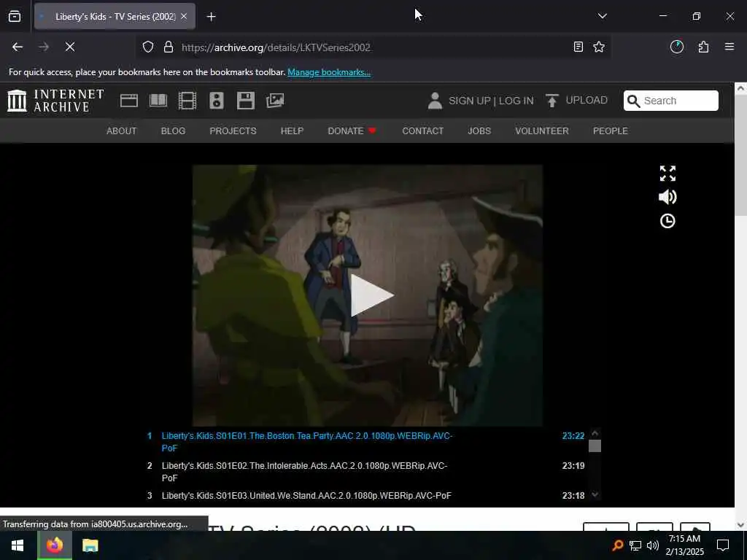This screenshot has width=747, height=560.
Task: Enter fullscreen with the expand arrows icon
Action: coord(667,174)
